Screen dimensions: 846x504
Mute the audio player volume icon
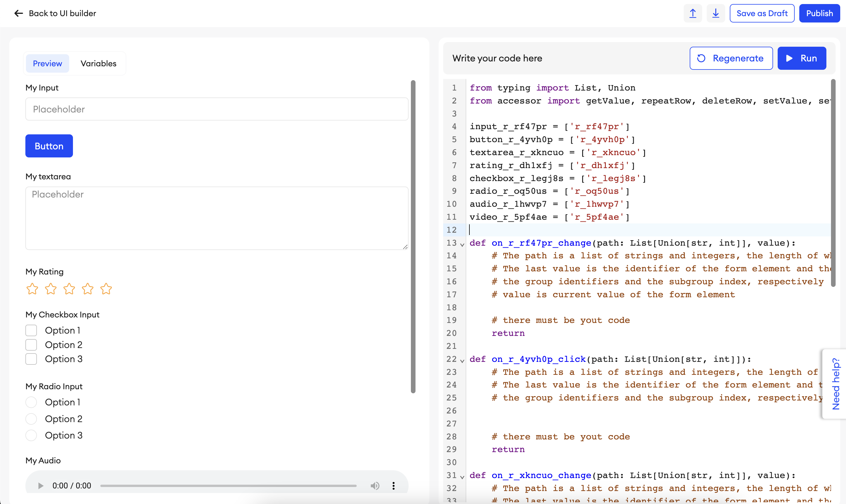[375, 486]
